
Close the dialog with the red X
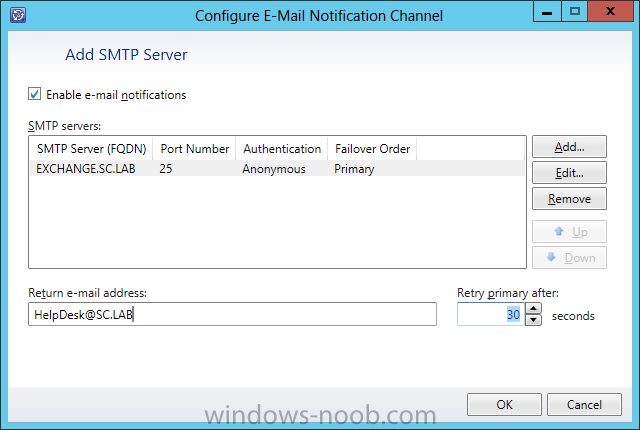pyautogui.click(x=611, y=11)
